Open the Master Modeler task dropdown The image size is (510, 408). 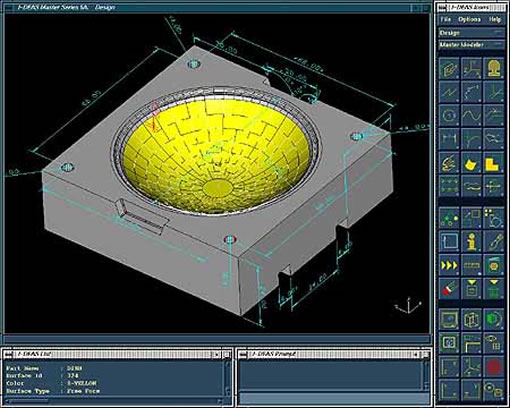click(x=471, y=45)
